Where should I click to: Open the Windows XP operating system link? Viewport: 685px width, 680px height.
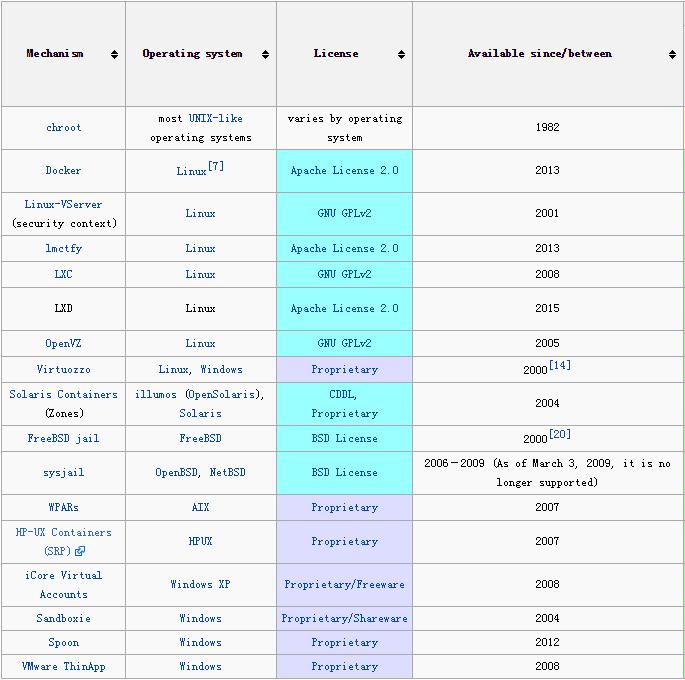(200, 584)
